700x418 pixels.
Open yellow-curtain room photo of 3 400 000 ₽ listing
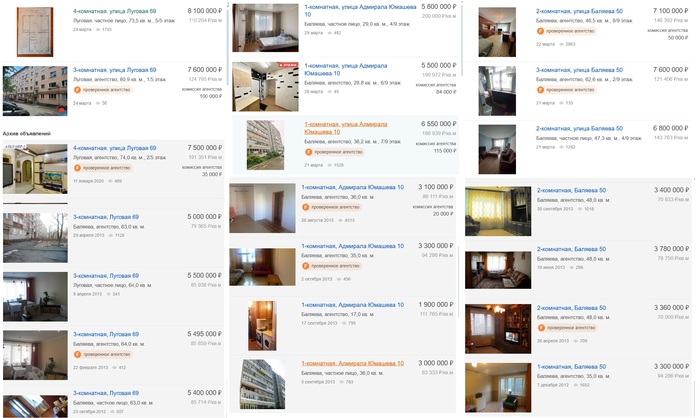(x=498, y=211)
